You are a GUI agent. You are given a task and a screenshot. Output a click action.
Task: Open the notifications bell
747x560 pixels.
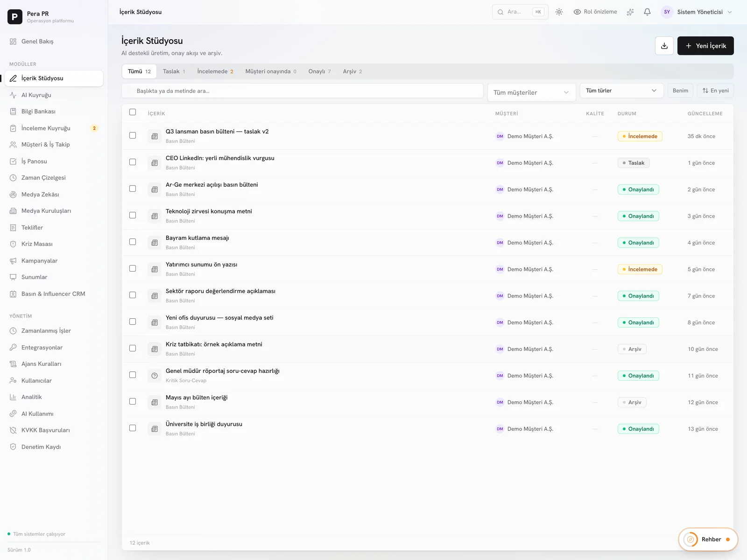click(x=647, y=12)
